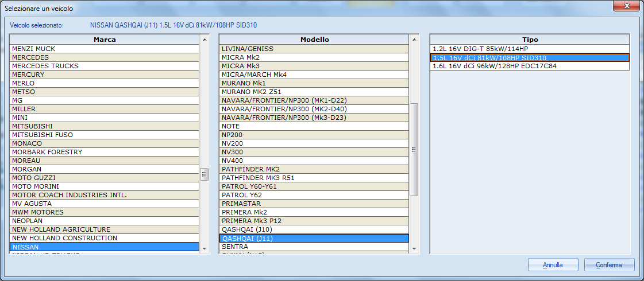Select the MERLO brand
644x281 pixels.
[x=105, y=83]
